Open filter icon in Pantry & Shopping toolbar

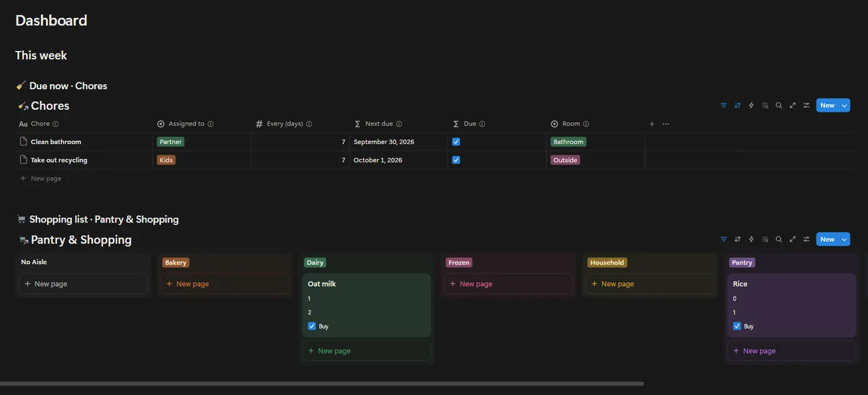point(724,239)
